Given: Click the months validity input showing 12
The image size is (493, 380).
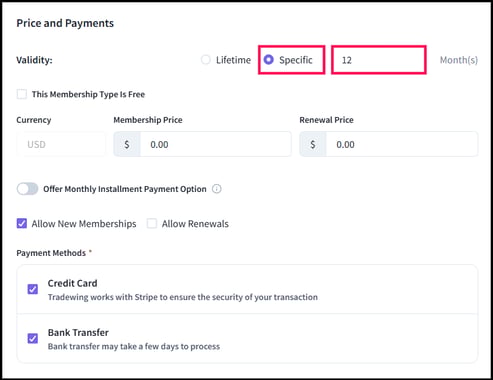Looking at the screenshot, I should 379,60.
